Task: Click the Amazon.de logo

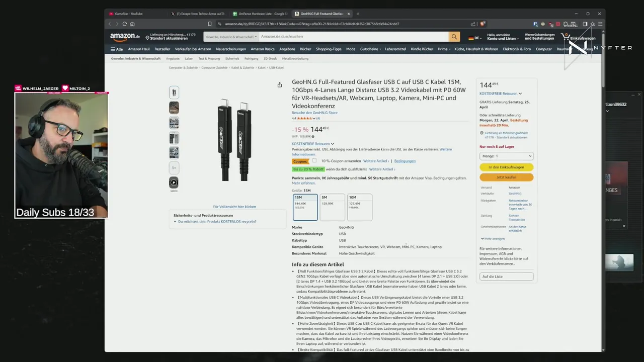Action: (125, 37)
